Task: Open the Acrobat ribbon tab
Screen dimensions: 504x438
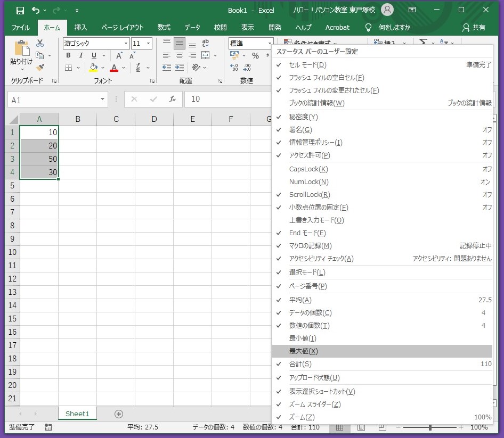Action: (337, 28)
